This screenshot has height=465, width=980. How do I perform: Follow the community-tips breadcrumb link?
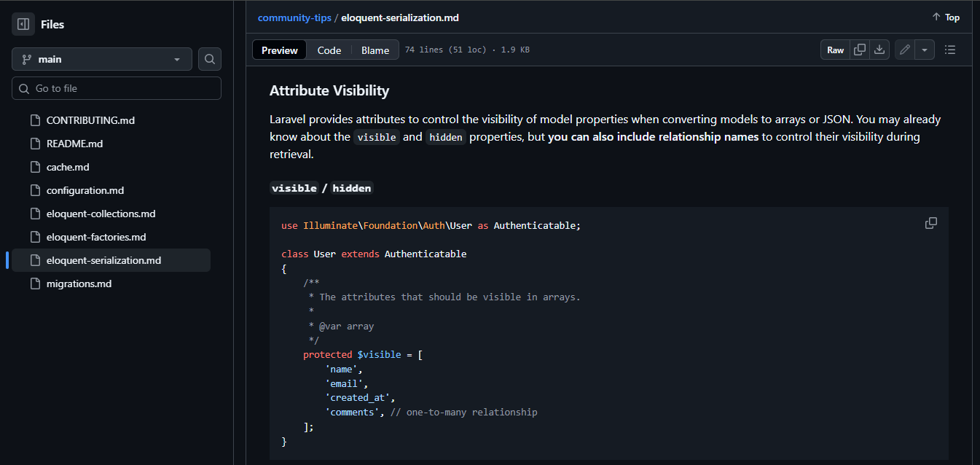click(294, 17)
